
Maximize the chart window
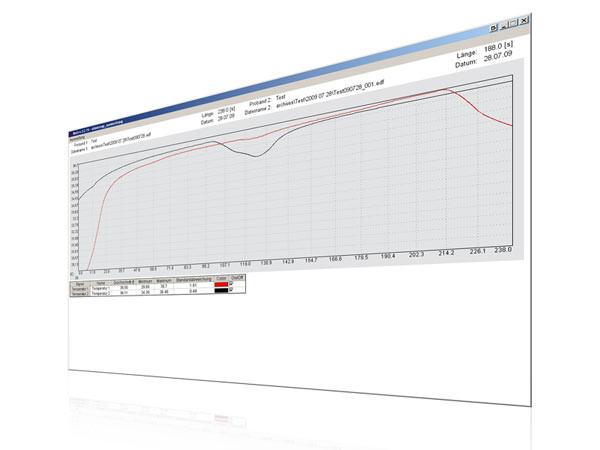point(514,23)
